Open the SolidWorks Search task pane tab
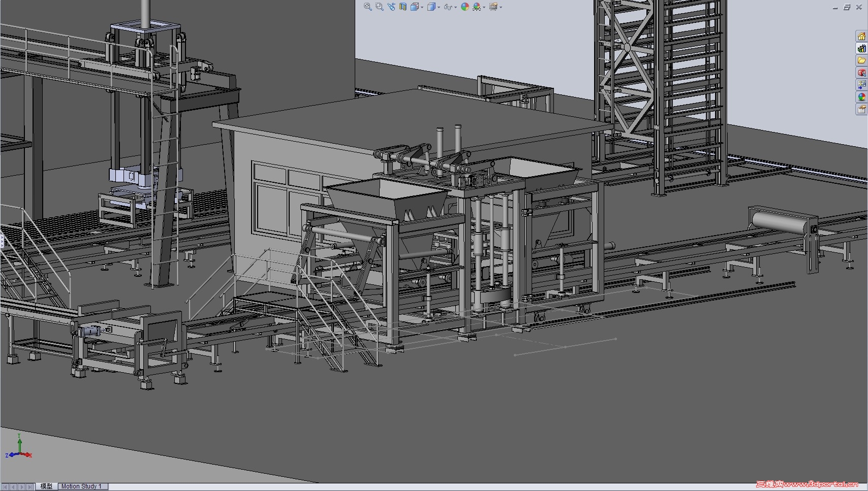Viewport: 868px width, 491px height. 861,73
